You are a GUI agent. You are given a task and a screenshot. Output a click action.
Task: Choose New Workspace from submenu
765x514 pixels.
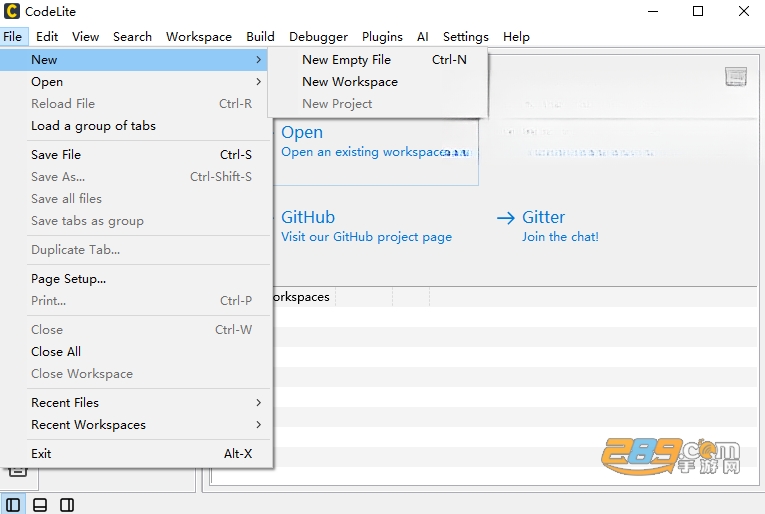tap(378, 81)
